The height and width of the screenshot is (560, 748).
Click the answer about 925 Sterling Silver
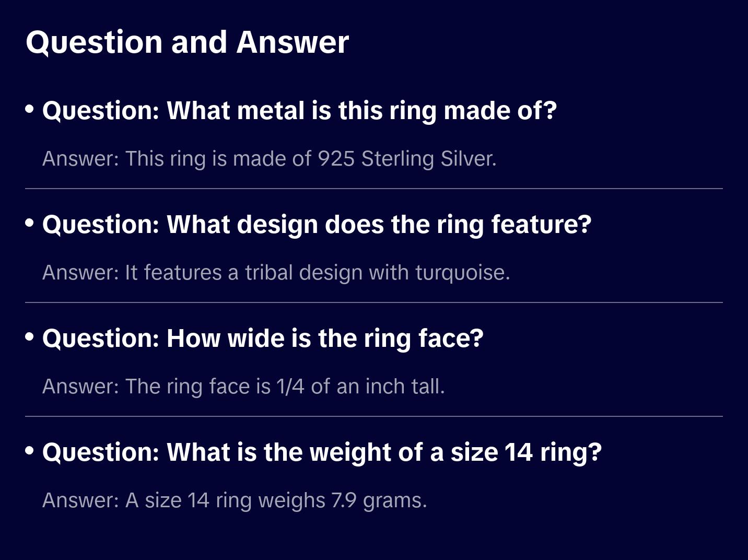(x=269, y=159)
